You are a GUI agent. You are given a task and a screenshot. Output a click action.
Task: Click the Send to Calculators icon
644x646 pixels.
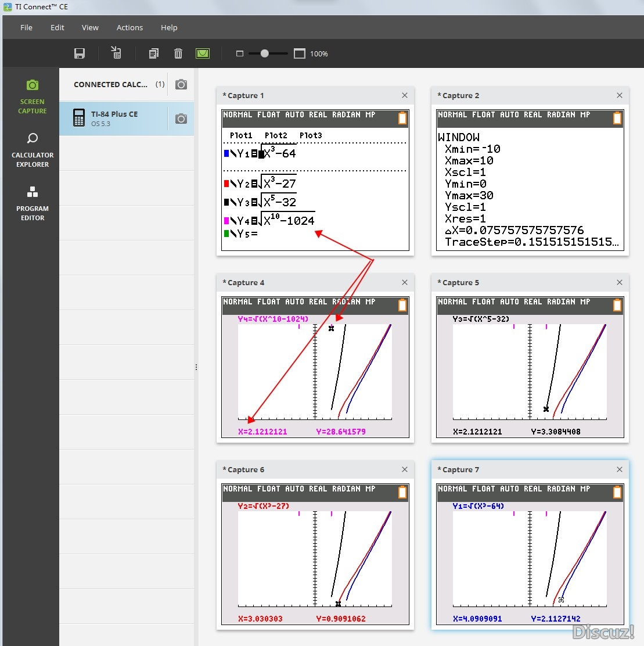(116, 53)
